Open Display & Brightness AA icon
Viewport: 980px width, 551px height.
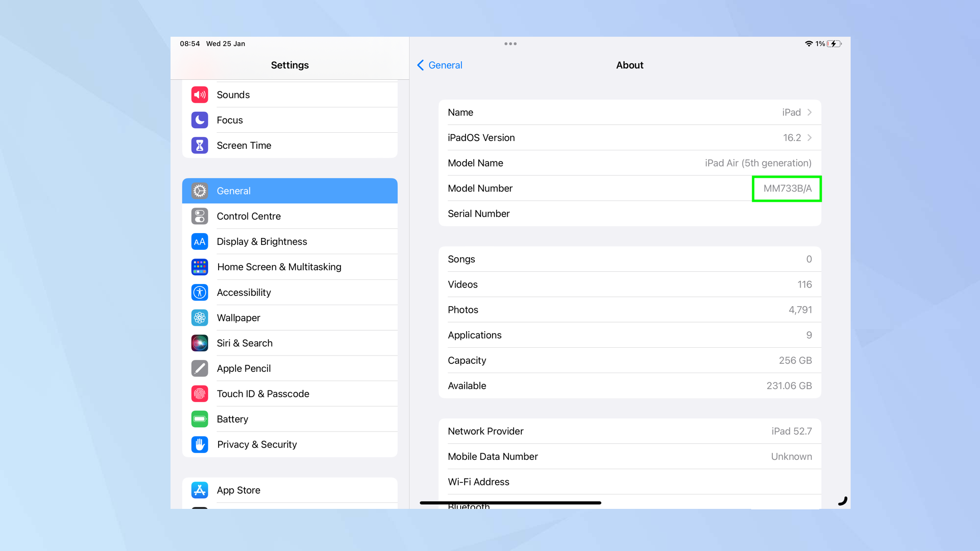point(199,241)
